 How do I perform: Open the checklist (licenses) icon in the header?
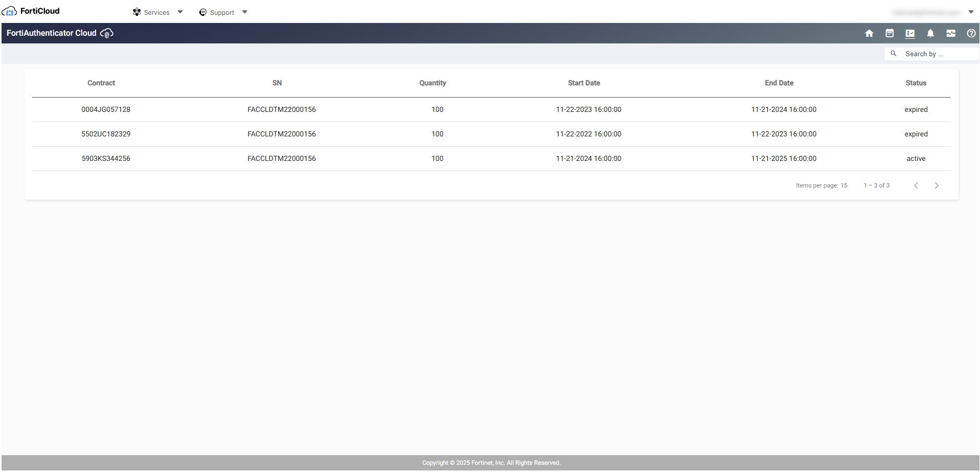point(910,33)
